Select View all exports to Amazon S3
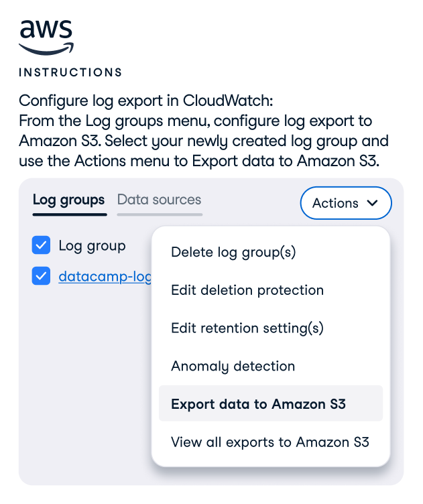Viewport: 423px width, 504px height. point(270,442)
